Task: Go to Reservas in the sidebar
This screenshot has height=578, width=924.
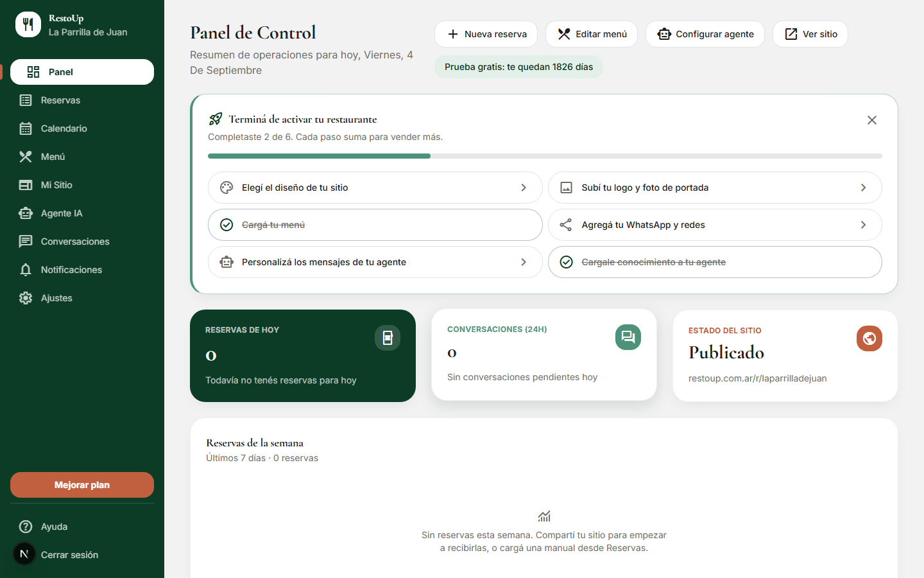Action: tap(82, 100)
